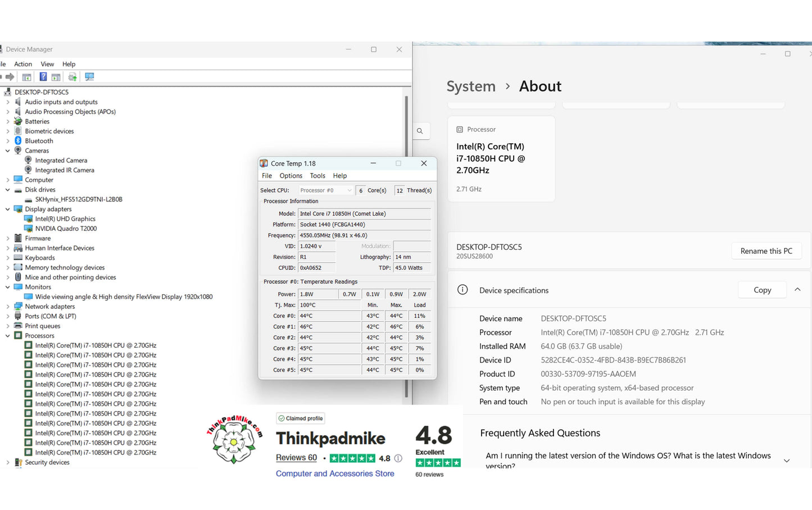Expand the Computer tree node

pos(8,180)
